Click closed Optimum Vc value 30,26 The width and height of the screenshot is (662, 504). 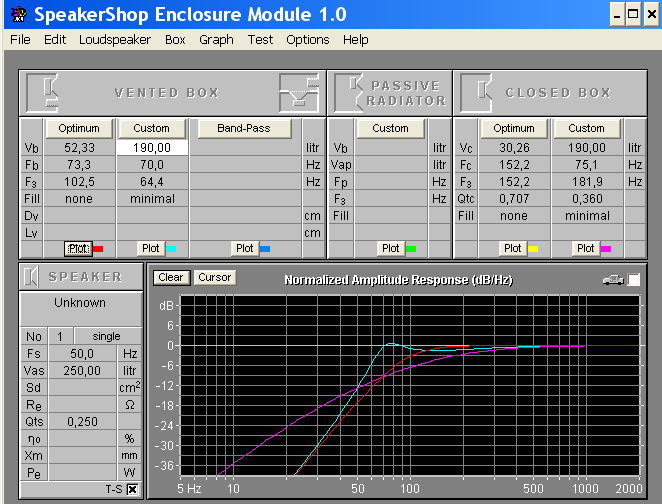tap(514, 148)
